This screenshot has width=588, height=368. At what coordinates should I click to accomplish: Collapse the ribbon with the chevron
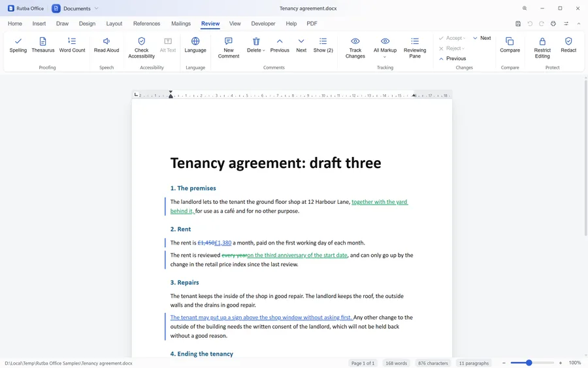579,24
